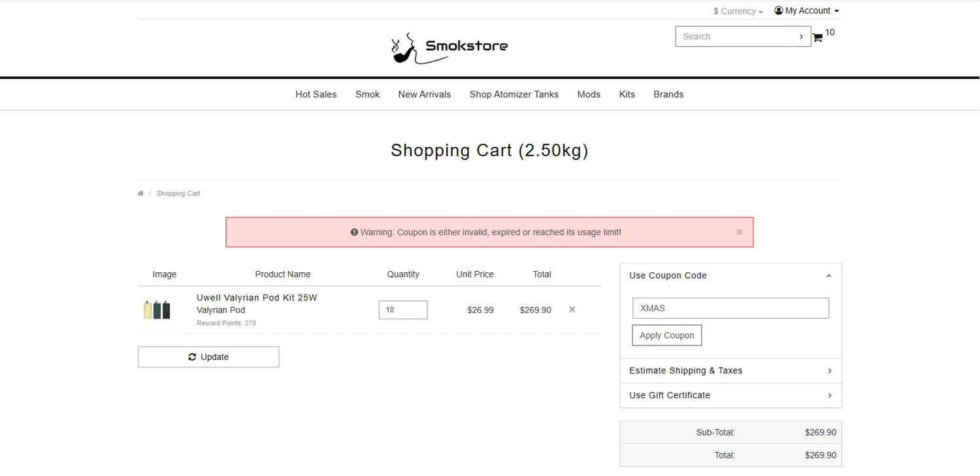The width and height of the screenshot is (980, 476).
Task: Open Shop Atomizer Tanks menu
Action: point(514,94)
